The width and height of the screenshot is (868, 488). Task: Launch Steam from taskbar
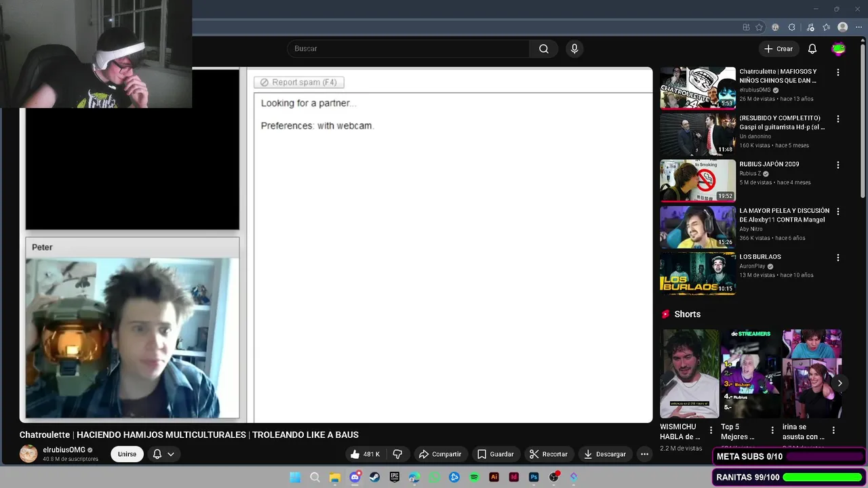click(x=374, y=477)
